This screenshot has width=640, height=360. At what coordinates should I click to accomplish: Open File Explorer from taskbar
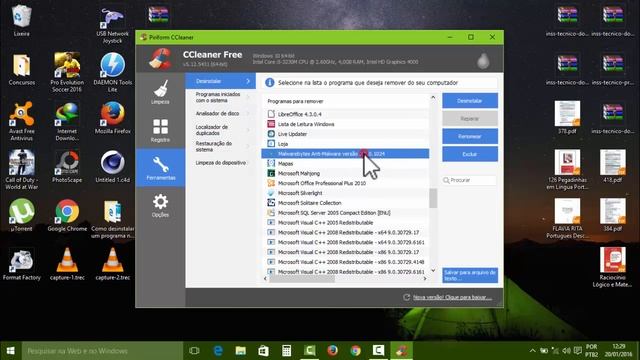click(x=241, y=351)
